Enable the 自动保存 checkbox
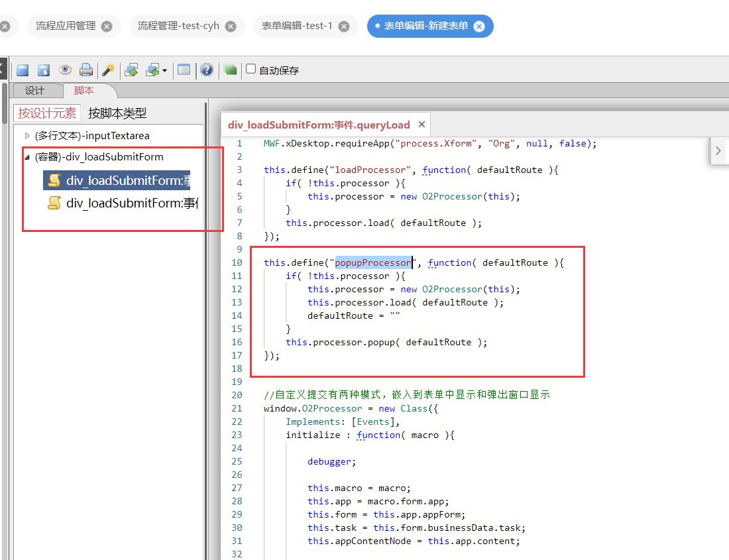 pos(251,69)
